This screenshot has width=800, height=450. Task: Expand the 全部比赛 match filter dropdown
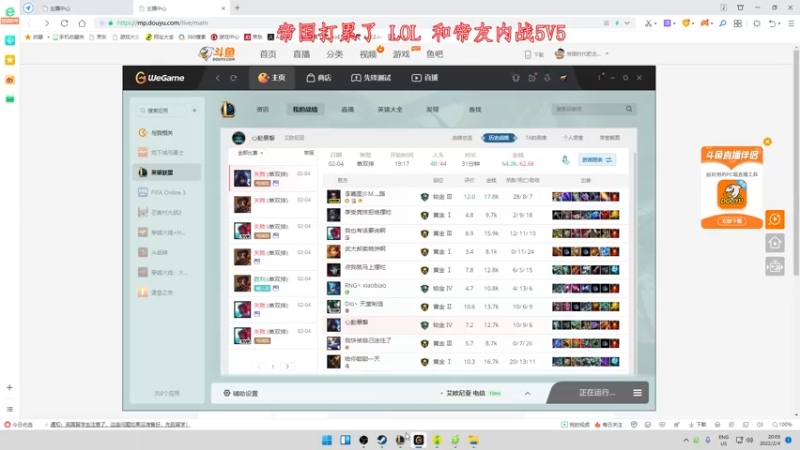click(x=250, y=153)
